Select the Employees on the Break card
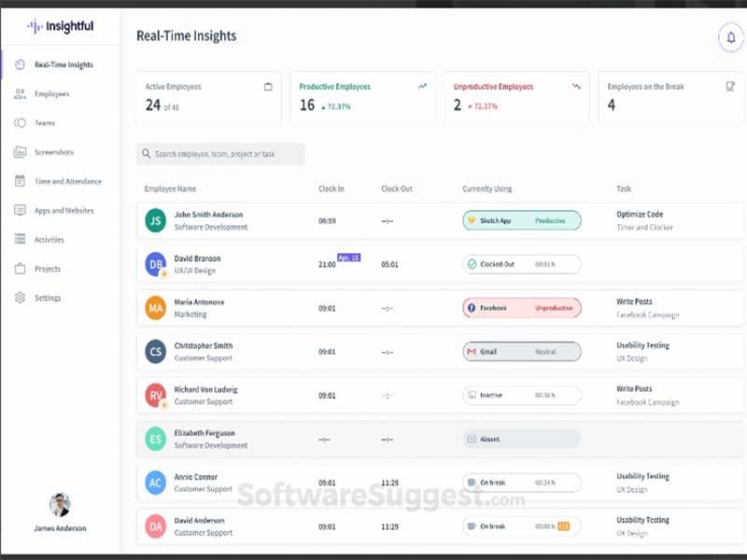Viewport: 747px width, 560px height. (670, 98)
